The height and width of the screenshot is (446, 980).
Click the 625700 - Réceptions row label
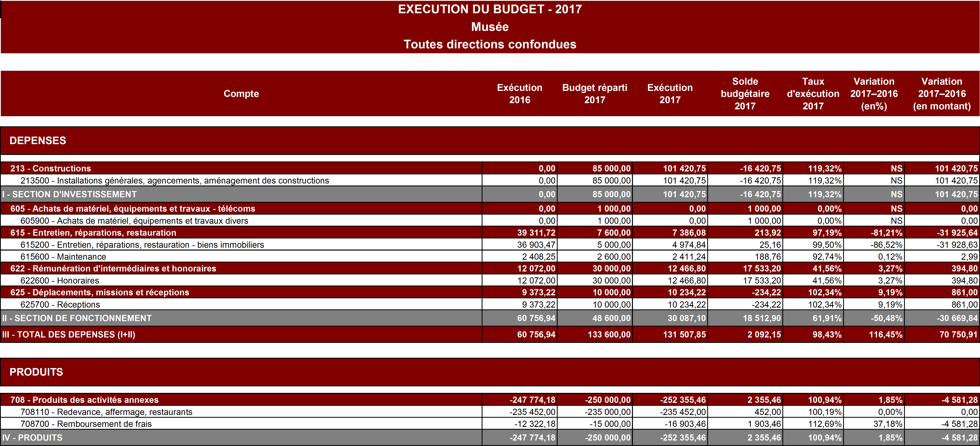pos(60,304)
